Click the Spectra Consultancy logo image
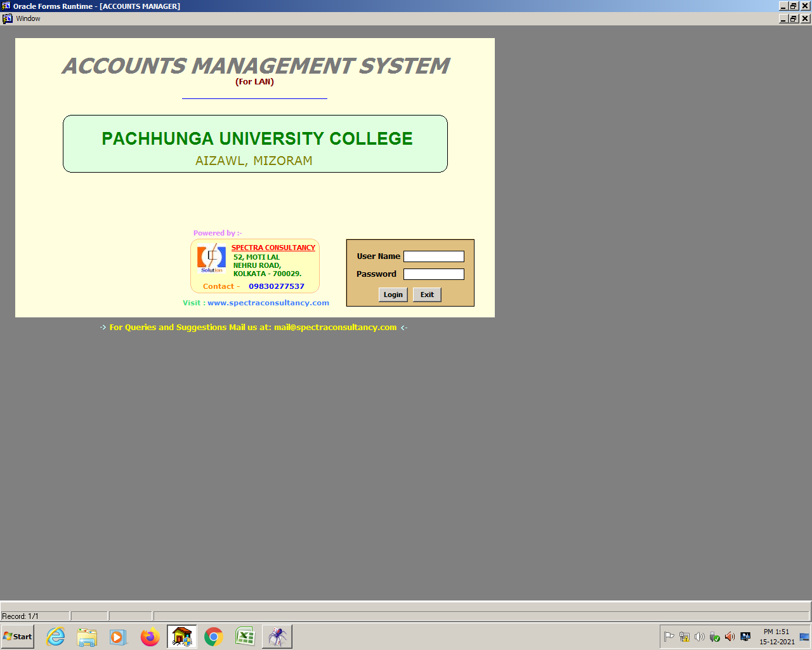 (211, 259)
